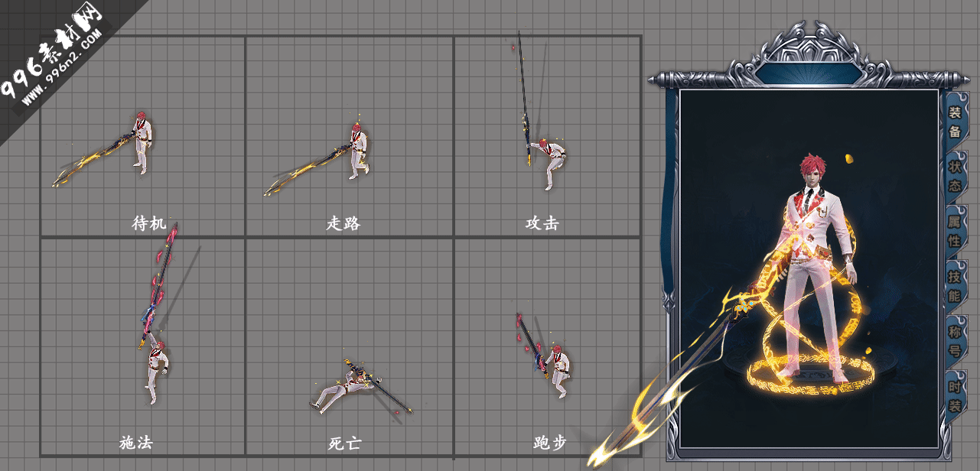
Task: Click the 走路 label text
Action: point(343,223)
